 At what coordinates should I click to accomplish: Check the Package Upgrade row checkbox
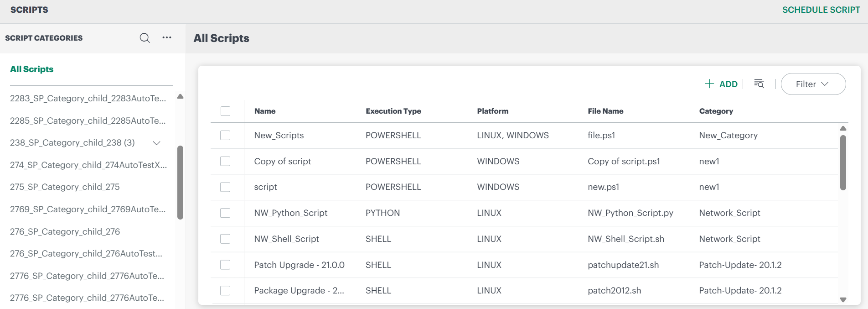[225, 290]
